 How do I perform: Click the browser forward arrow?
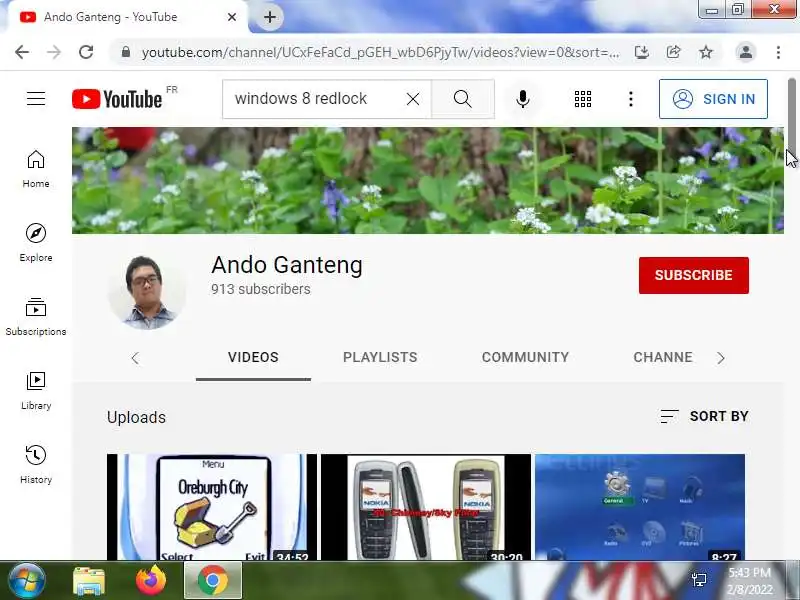click(54, 52)
